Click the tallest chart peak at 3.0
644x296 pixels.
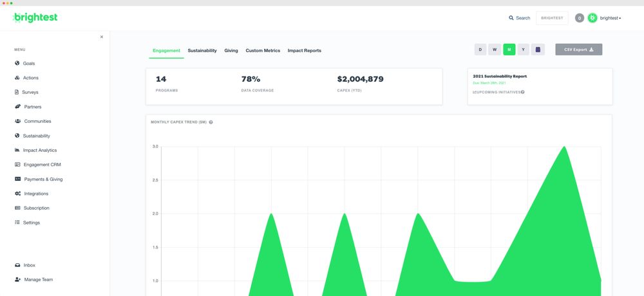point(564,147)
